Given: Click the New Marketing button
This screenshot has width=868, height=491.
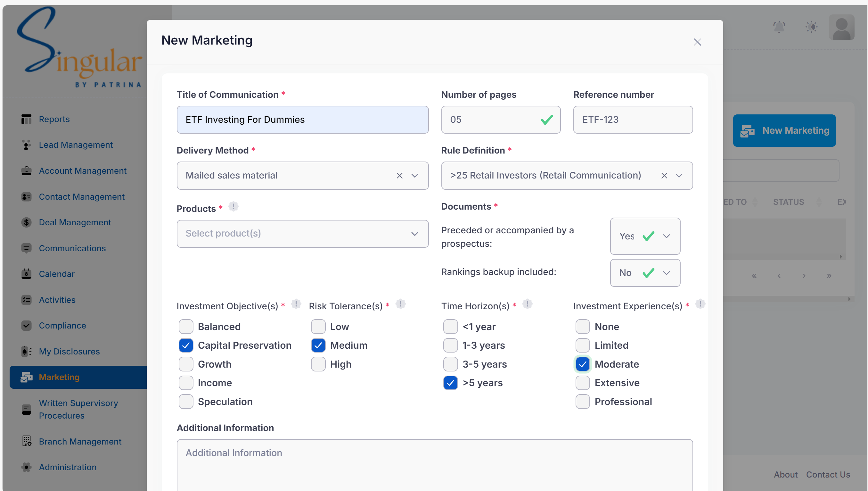Looking at the screenshot, I should pyautogui.click(x=784, y=130).
